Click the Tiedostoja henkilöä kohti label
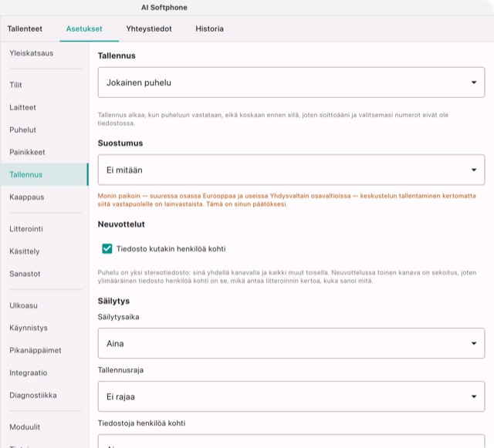The width and height of the screenshot is (494, 448). click(141, 423)
